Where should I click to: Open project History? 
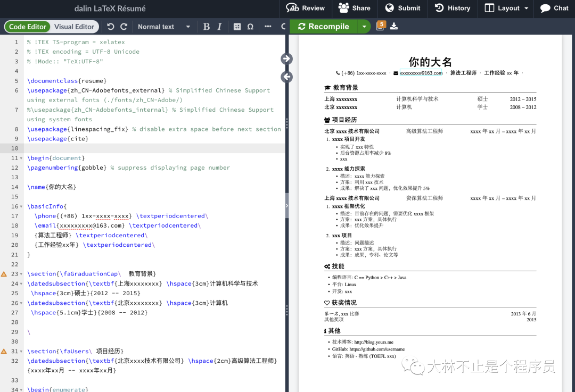[453, 8]
